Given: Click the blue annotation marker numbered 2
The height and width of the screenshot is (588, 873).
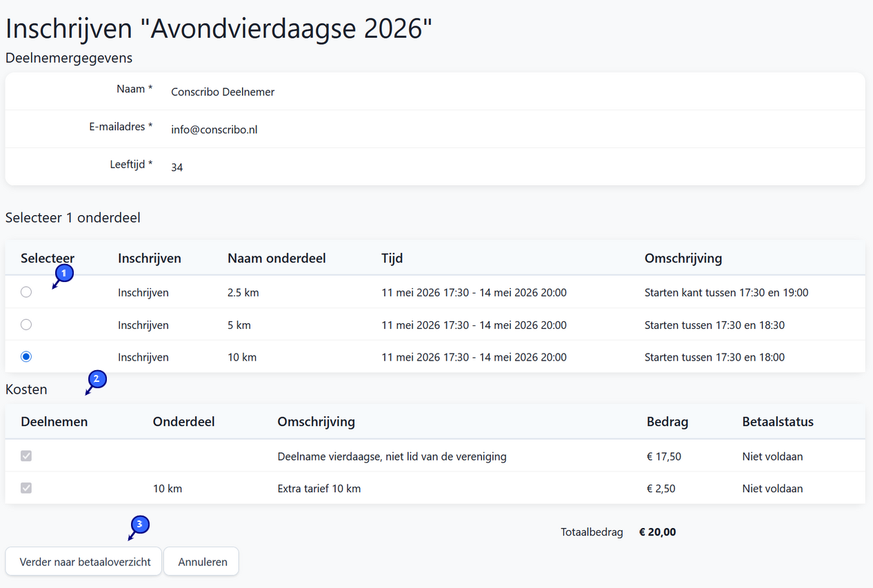Looking at the screenshot, I should pos(97,378).
